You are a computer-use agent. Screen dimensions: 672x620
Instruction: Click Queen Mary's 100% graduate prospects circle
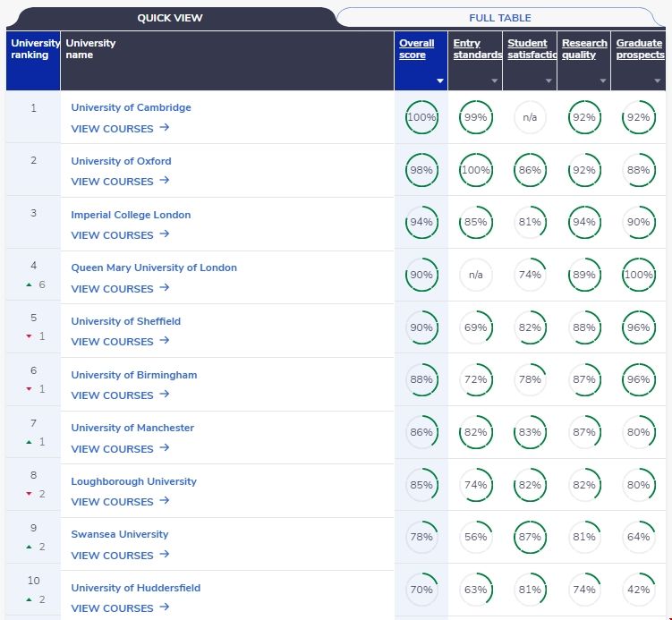coord(638,276)
